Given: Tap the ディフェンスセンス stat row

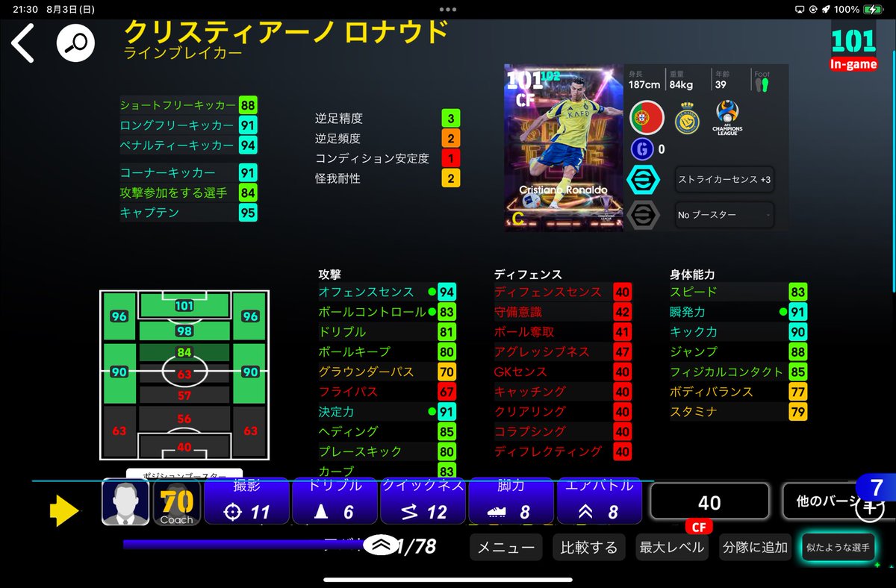Looking at the screenshot, I should [x=562, y=292].
